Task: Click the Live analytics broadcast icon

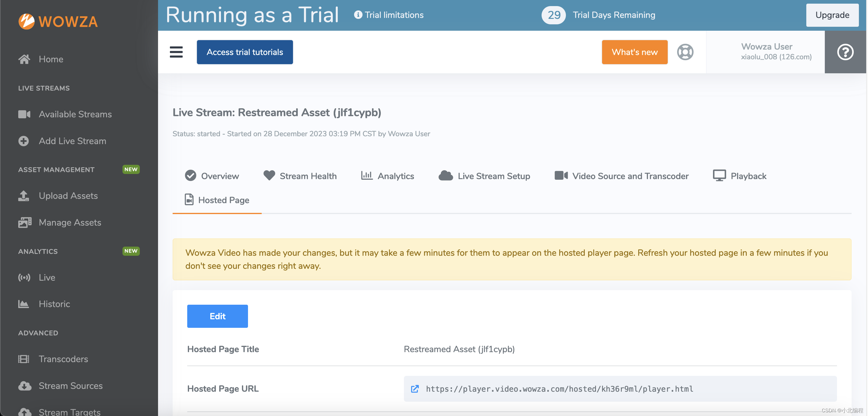Action: 24,277
